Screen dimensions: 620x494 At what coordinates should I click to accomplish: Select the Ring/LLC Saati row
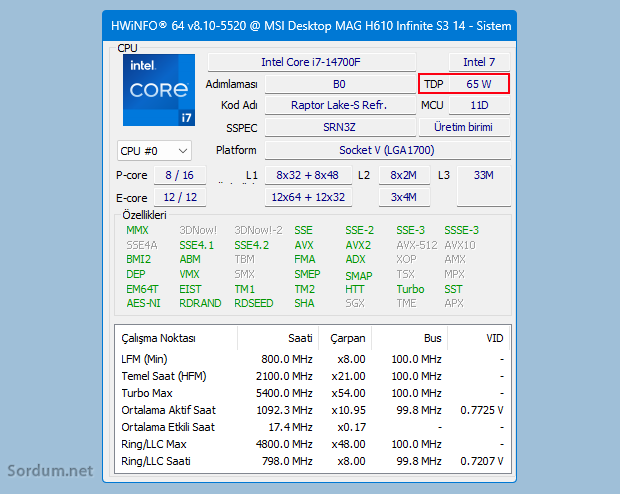click(x=312, y=461)
